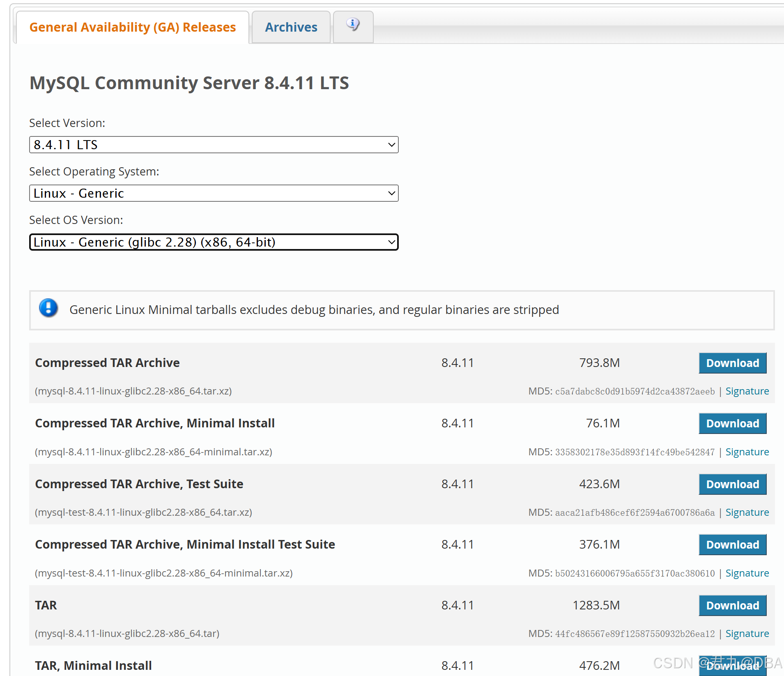
Task: Click the Select Operating System label
Action: 94,172
